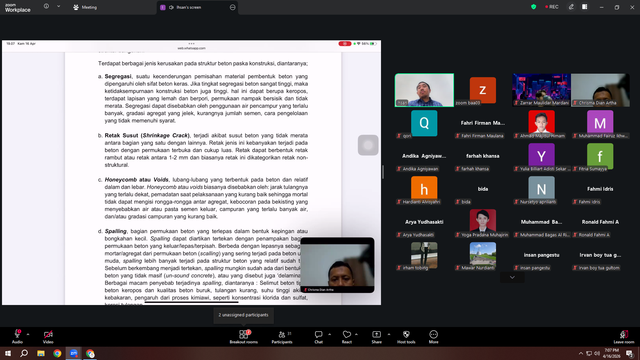Select the Andika Agniyawan participant tile
The width and height of the screenshot is (640, 360).
click(x=424, y=156)
